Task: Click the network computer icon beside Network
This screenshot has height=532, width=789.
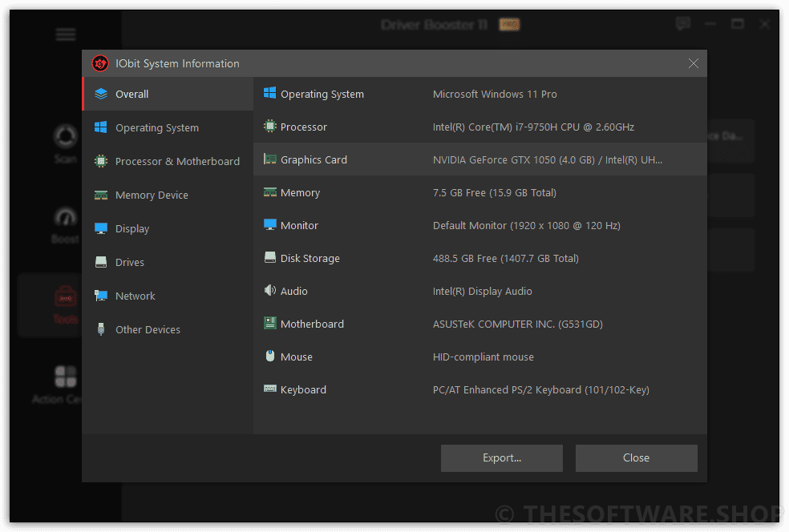Action: (x=101, y=296)
